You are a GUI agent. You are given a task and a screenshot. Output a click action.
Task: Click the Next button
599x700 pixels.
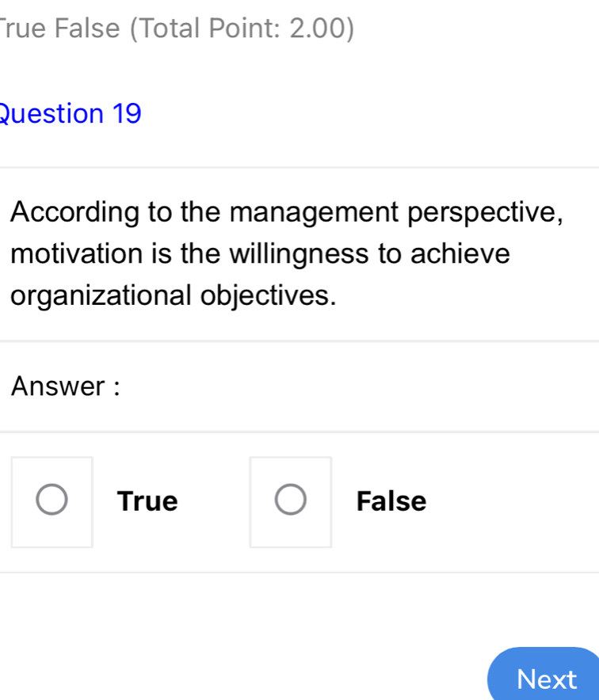point(547,679)
